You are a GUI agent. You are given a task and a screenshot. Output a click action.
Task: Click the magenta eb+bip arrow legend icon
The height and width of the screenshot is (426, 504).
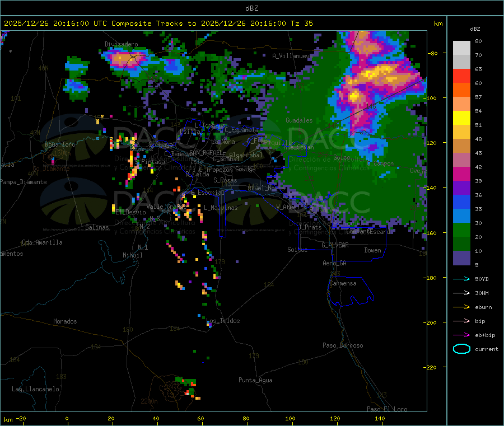point(461,335)
